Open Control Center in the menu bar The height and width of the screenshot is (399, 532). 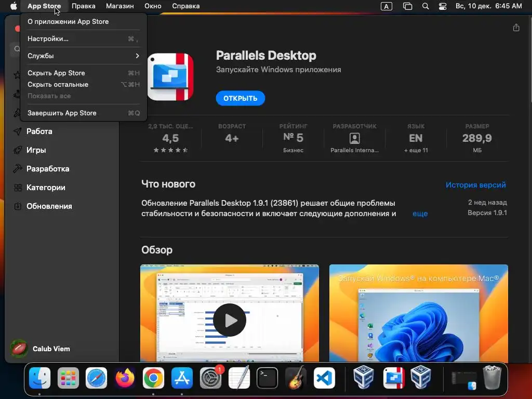pyautogui.click(x=443, y=6)
